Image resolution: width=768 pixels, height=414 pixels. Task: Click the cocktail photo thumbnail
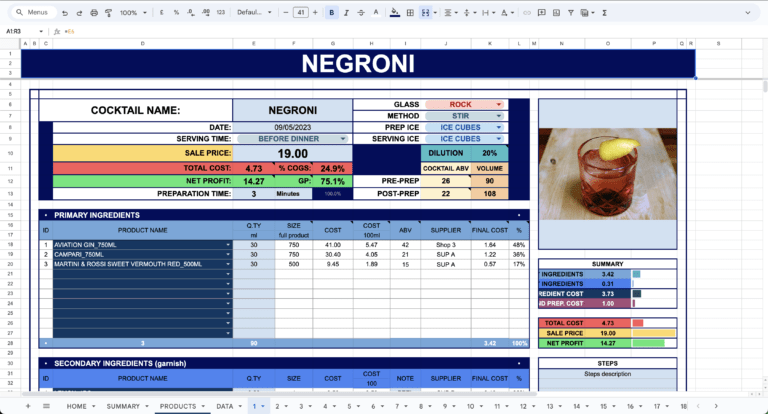click(x=607, y=174)
